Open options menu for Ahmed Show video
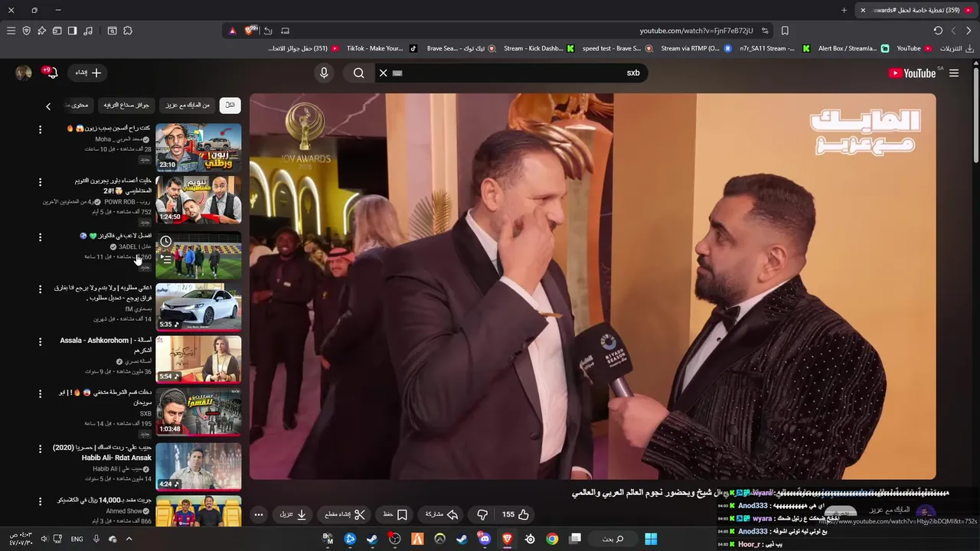 pos(40,500)
